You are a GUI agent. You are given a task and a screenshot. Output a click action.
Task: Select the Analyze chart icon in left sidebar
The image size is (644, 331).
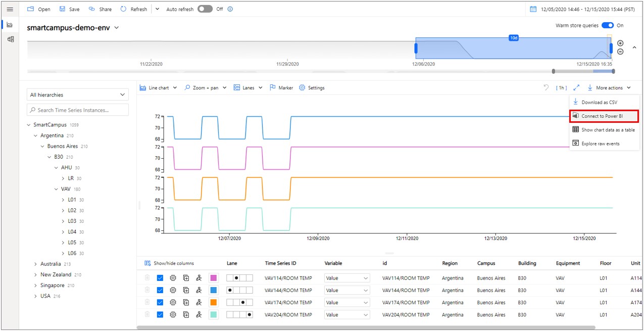[x=10, y=24]
